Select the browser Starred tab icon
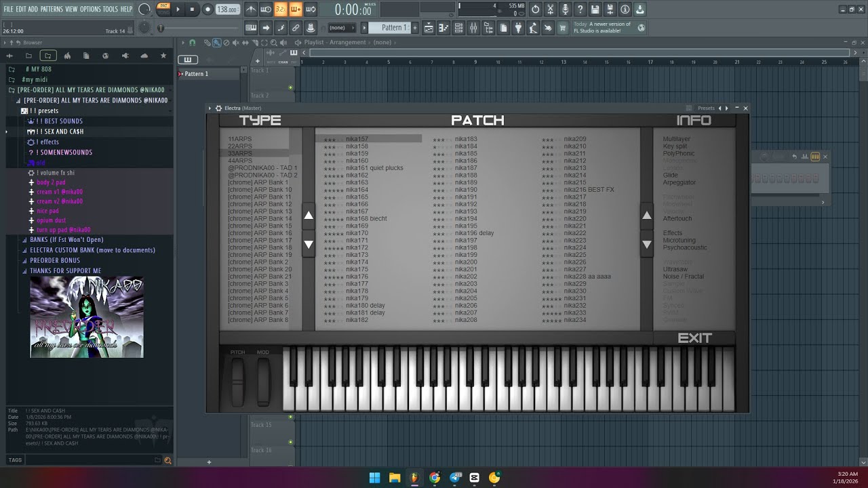This screenshot has width=868, height=488. [163, 56]
